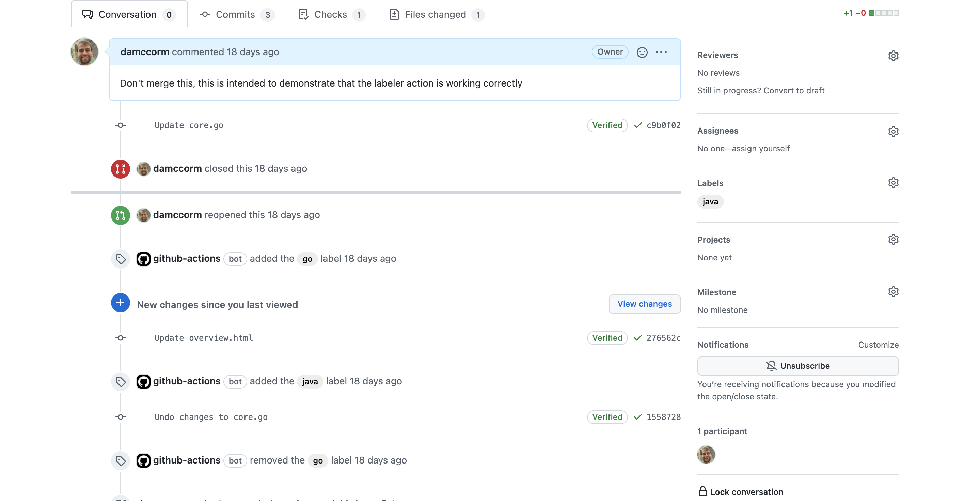The height and width of the screenshot is (501, 980).
Task: Click the Convert to draft link
Action: point(794,91)
